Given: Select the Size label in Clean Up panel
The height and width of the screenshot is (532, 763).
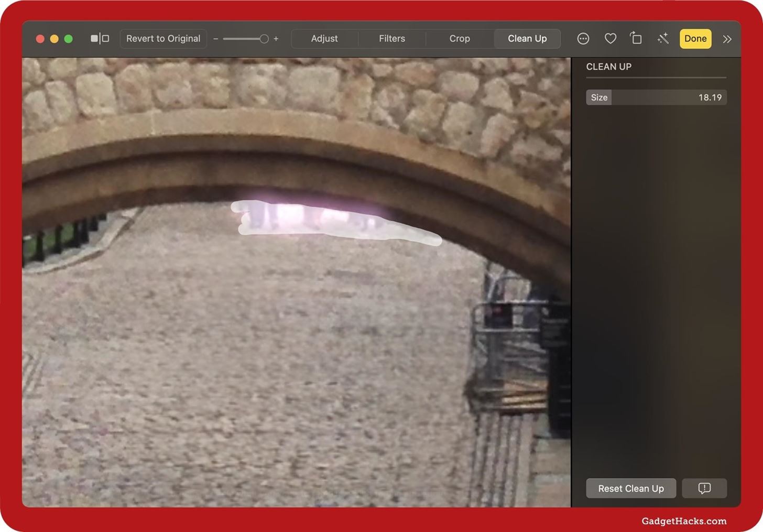Looking at the screenshot, I should (598, 97).
